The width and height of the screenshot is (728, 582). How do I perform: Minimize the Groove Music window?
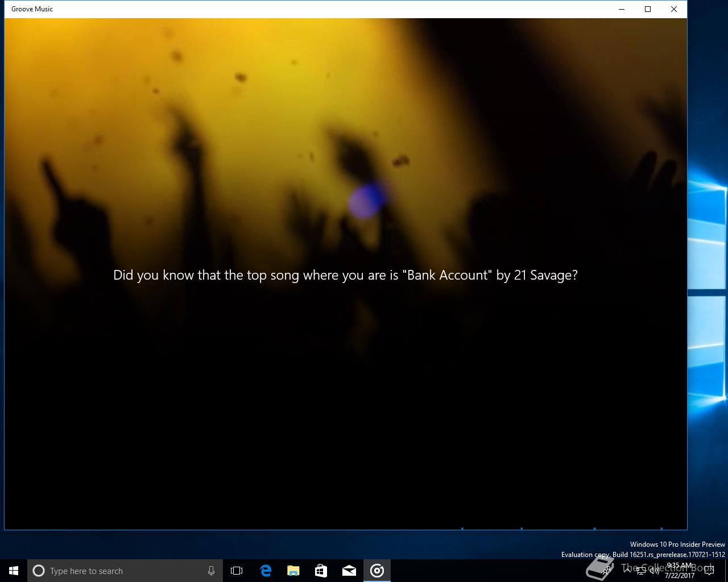click(x=622, y=9)
